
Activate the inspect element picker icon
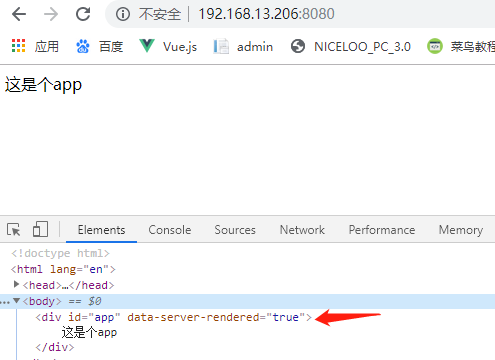[x=14, y=230]
